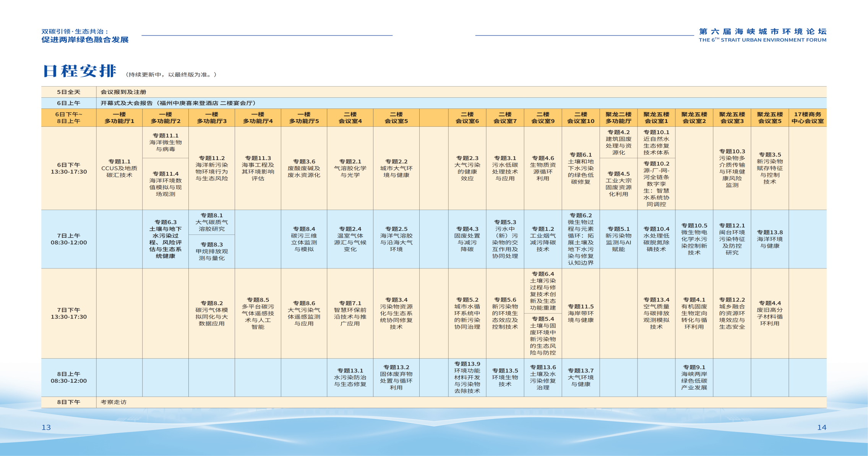Click the 专题8.3 甲烷排放观测与量化 cell

[x=211, y=251]
